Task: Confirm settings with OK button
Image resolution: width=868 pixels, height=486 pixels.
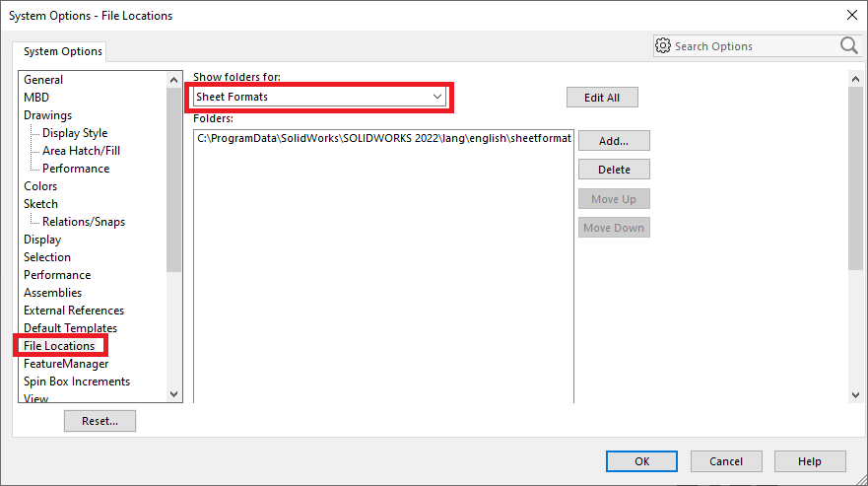Action: [x=641, y=461]
